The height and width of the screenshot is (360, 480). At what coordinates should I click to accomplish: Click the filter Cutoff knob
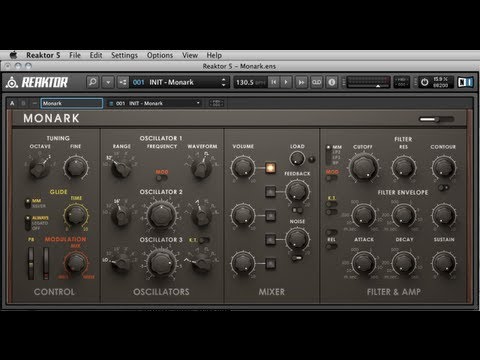(x=363, y=168)
